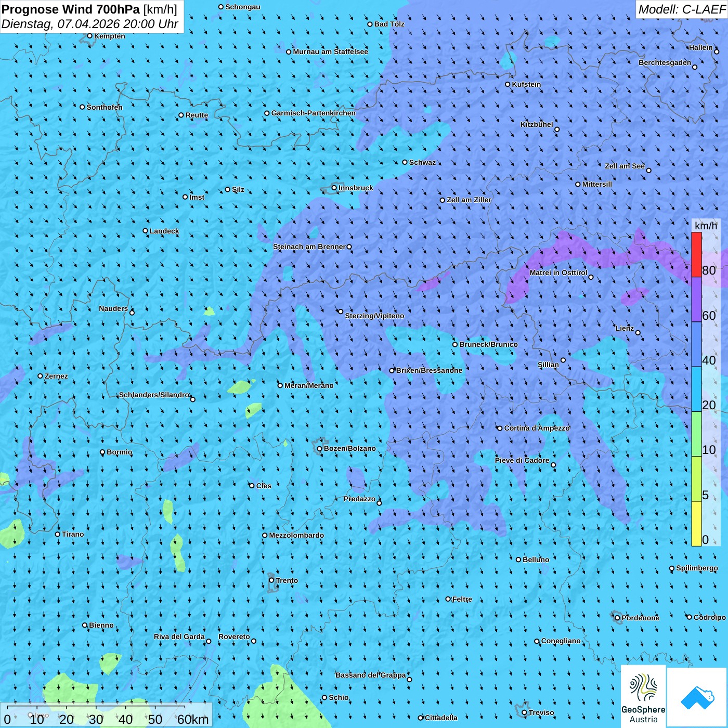The height and width of the screenshot is (728, 728).
Task: Click the Zell am See label
Action: [625, 166]
